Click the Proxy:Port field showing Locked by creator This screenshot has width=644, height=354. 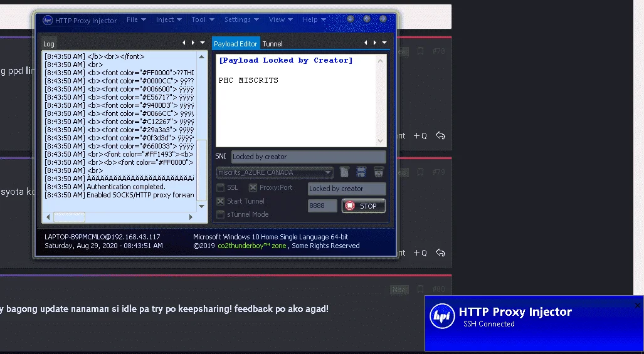[x=347, y=189]
